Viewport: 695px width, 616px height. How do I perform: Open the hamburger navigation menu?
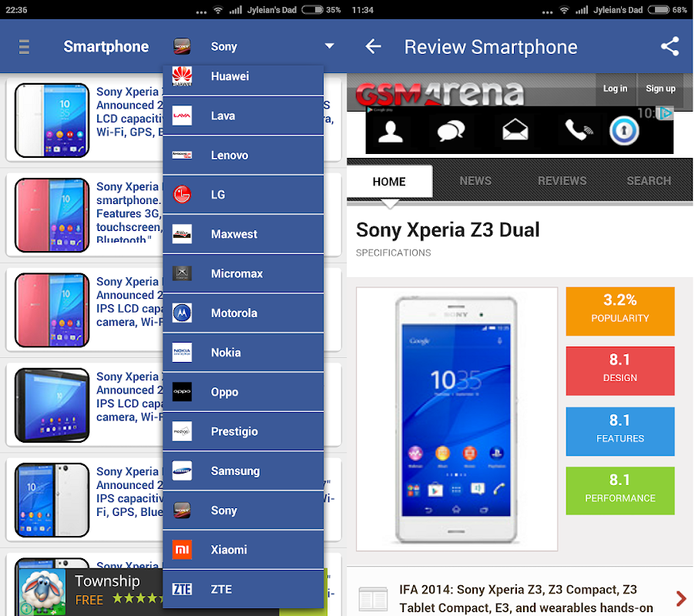click(x=24, y=46)
